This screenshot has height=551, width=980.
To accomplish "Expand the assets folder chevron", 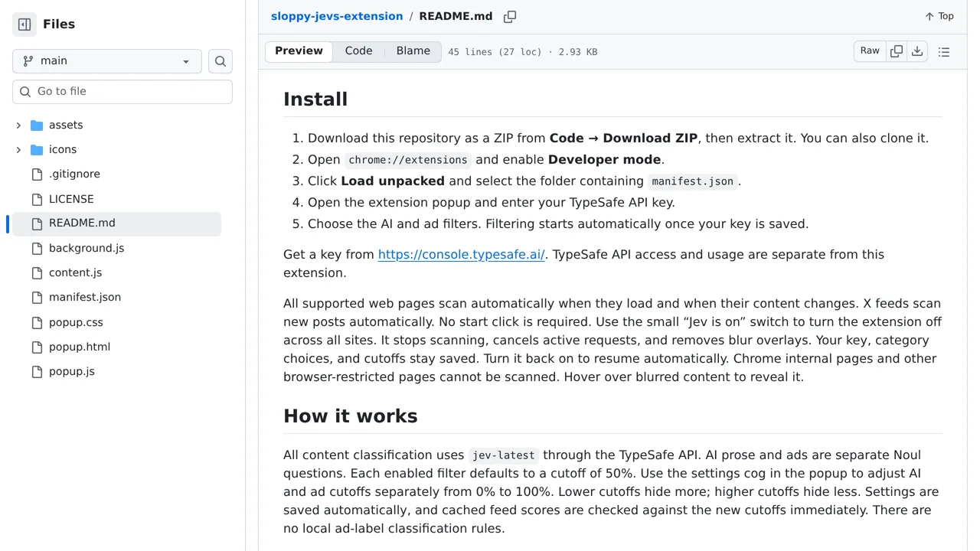I will [x=18, y=125].
